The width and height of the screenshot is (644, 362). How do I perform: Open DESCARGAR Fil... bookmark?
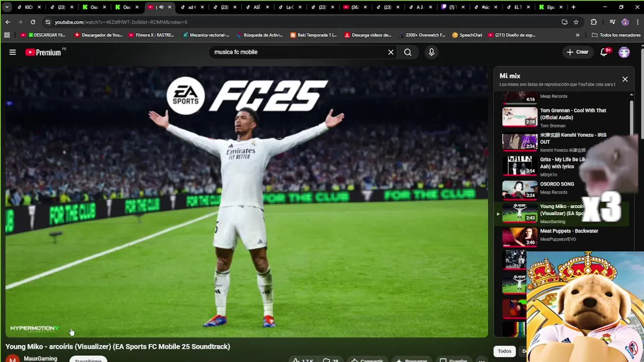tap(43, 35)
